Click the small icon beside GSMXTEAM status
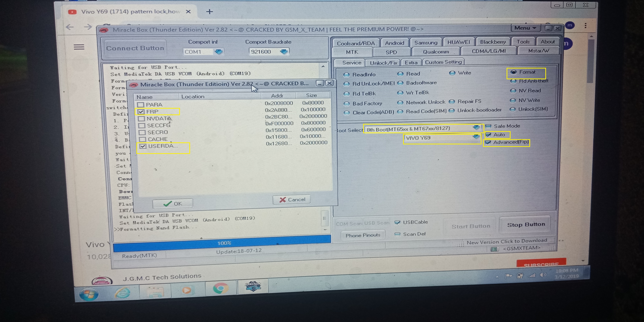 494,249
